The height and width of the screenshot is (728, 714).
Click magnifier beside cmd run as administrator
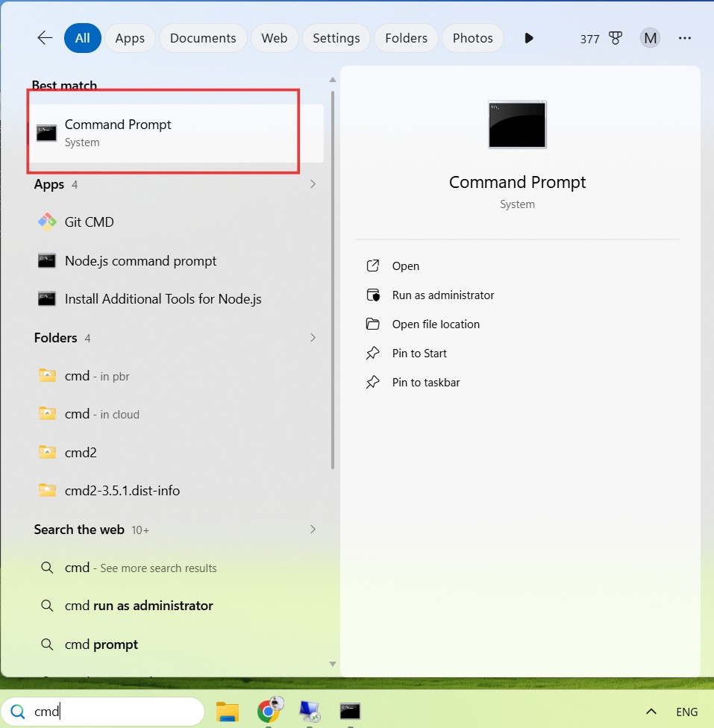tap(47, 606)
